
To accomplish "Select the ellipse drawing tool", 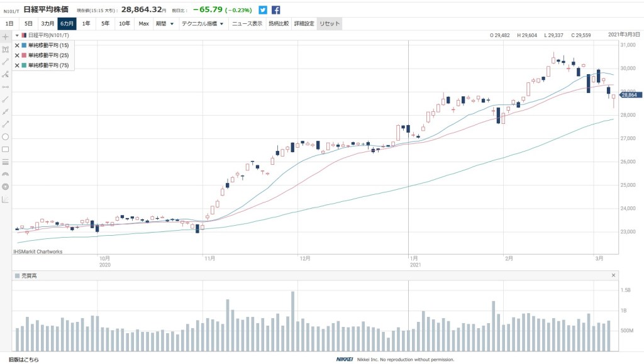I will tap(6, 136).
